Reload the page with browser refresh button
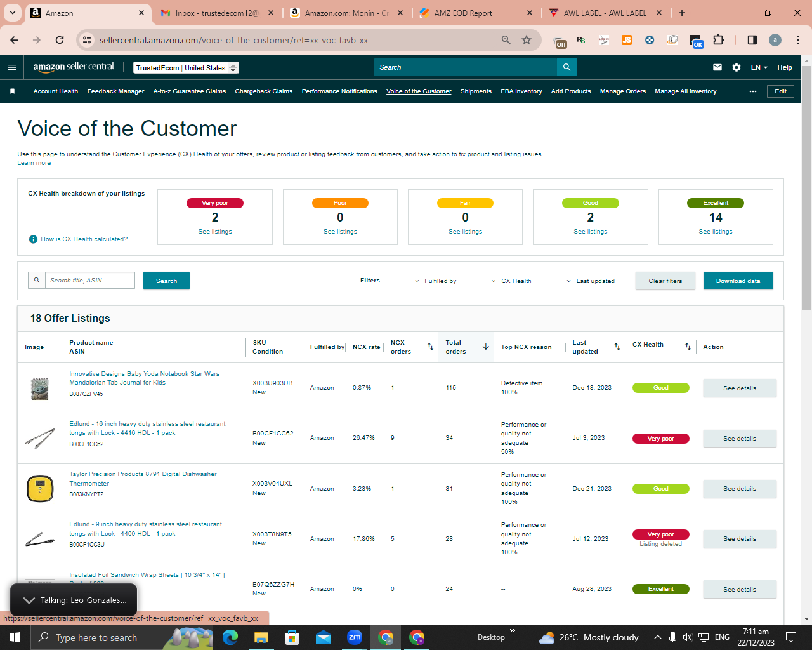812x650 pixels. pos(60,40)
